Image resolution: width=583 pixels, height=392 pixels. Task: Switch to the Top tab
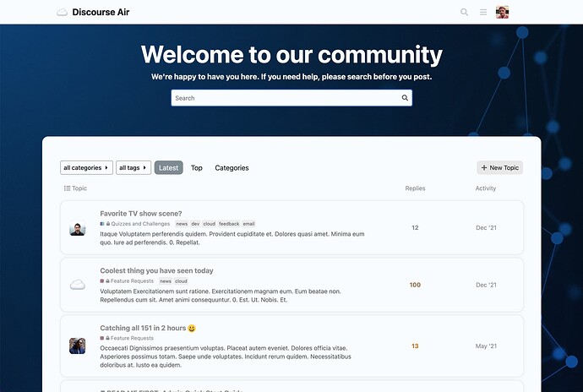pyautogui.click(x=197, y=168)
